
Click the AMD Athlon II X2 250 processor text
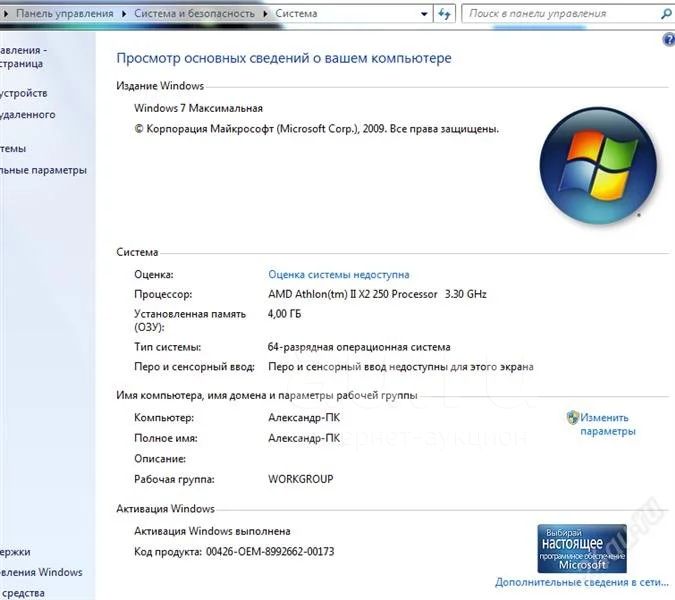click(377, 294)
